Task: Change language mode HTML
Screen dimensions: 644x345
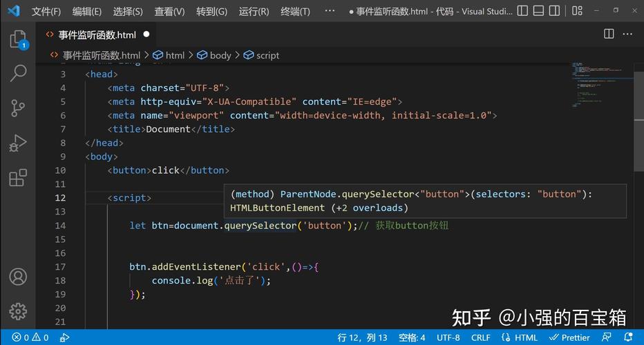Action: (526, 337)
